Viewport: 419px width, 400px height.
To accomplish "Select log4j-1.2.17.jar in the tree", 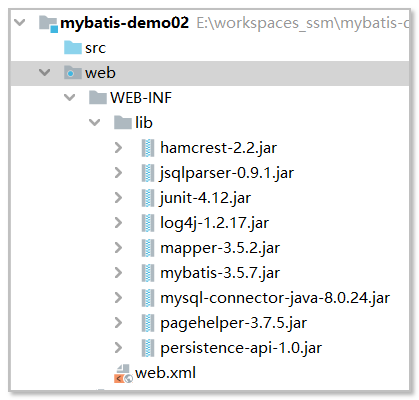I will (214, 223).
